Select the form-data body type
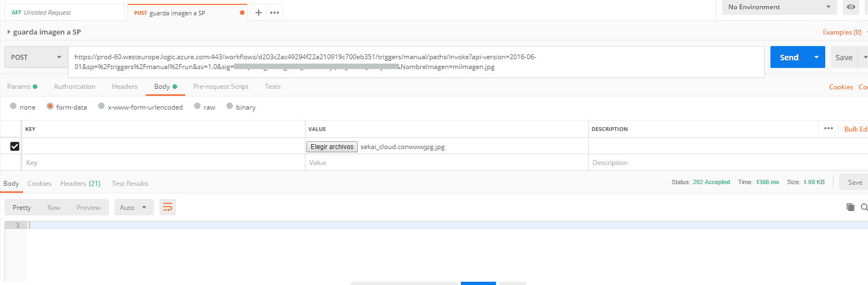Viewport: 868px width, 285px height. pos(50,106)
